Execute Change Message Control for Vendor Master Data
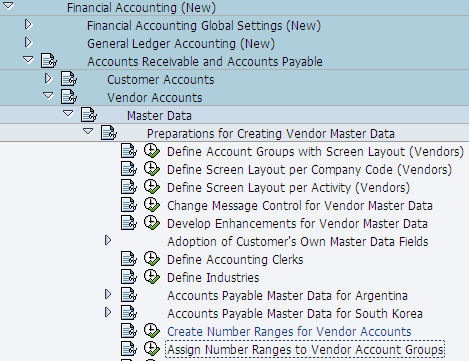Image resolution: width=469 pixels, height=361 pixels. coord(152,205)
